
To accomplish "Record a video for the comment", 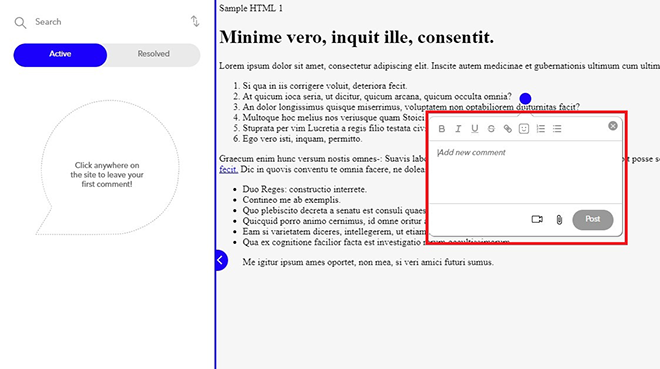I will (x=537, y=219).
